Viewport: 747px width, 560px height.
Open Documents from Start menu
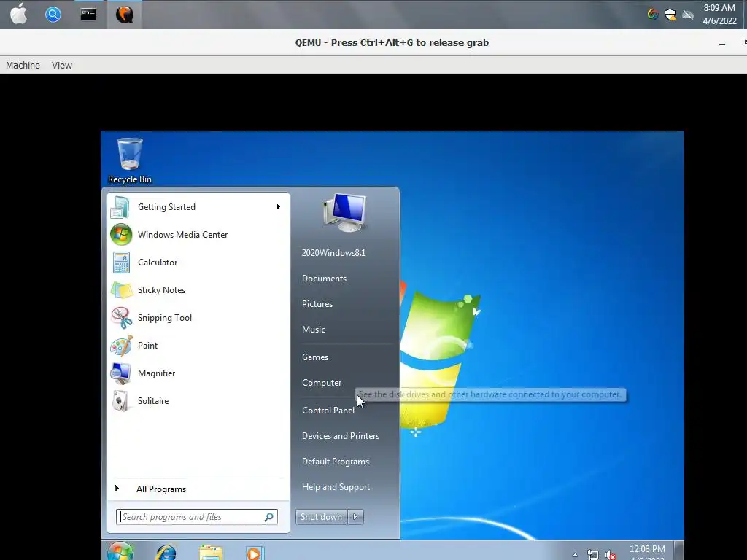pyautogui.click(x=324, y=279)
